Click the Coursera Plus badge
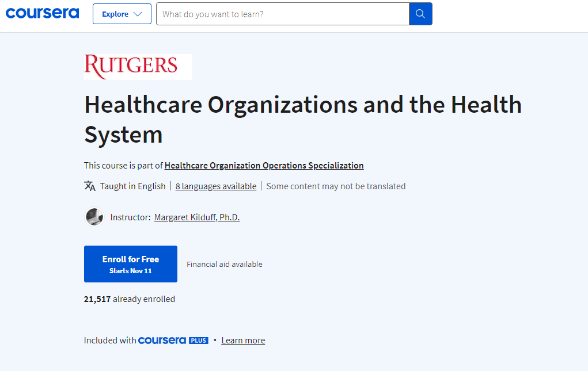The image size is (588, 371). 173,340
